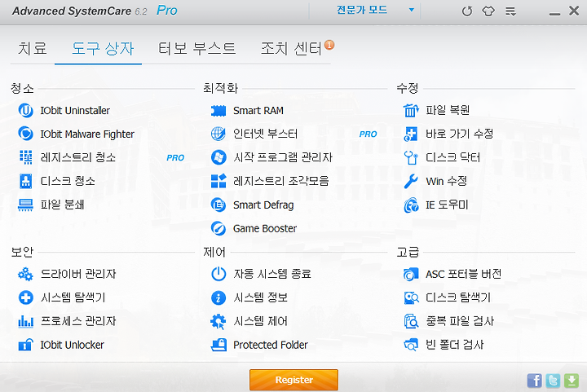Click the 시스템 정보 info icon
Viewport: 587px width, 392px height.
(x=218, y=297)
